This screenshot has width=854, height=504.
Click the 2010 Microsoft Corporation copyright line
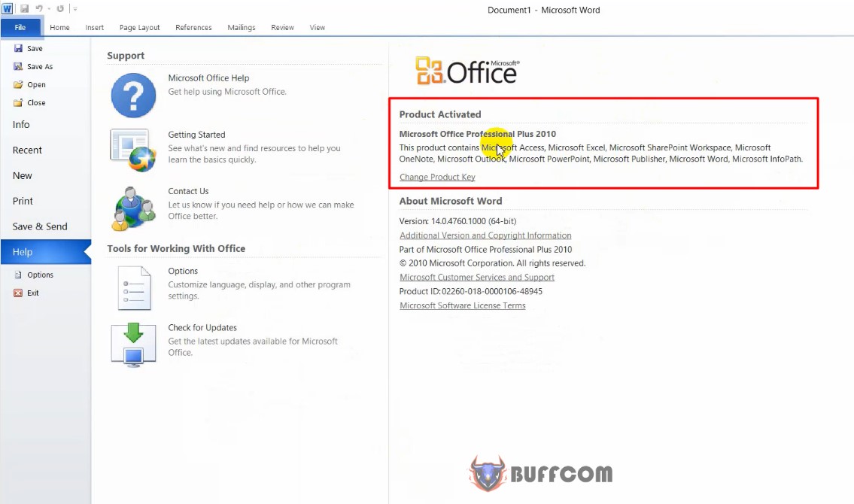point(492,263)
